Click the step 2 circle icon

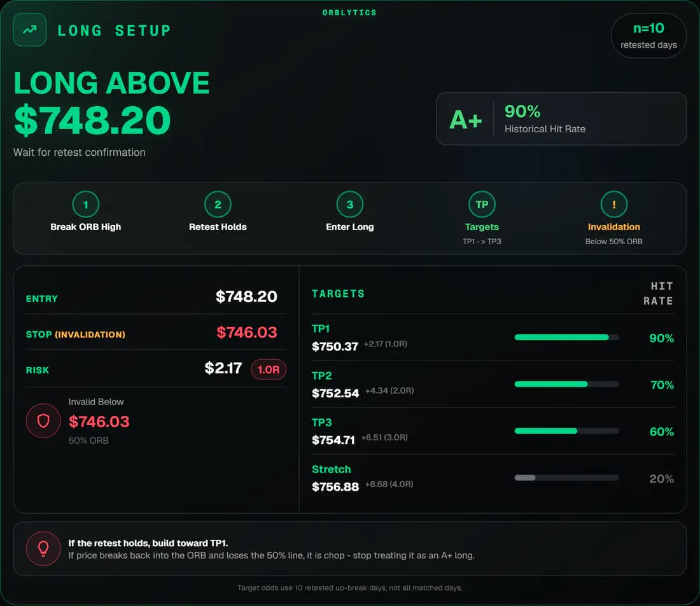pyautogui.click(x=218, y=204)
